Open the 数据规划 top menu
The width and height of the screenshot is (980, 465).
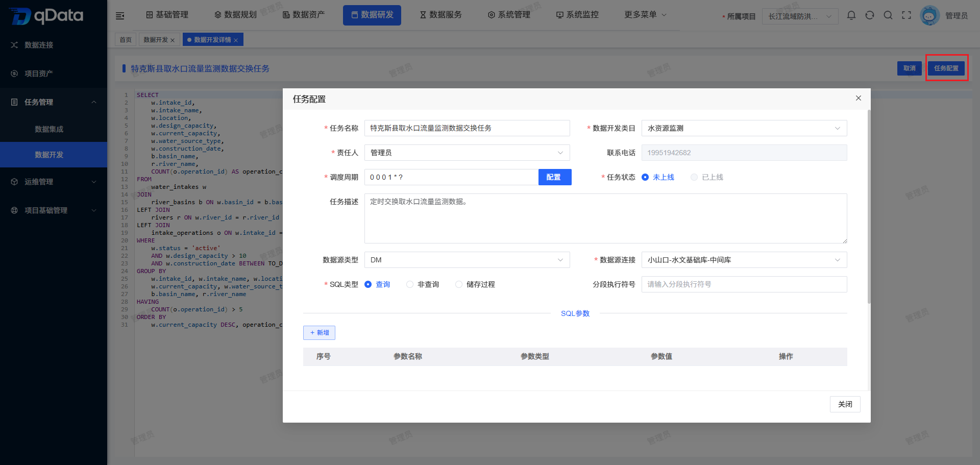pyautogui.click(x=235, y=15)
